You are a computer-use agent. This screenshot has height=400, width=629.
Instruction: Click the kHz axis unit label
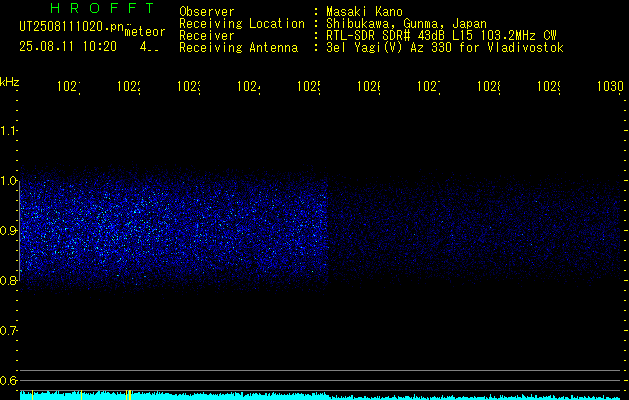pos(10,82)
